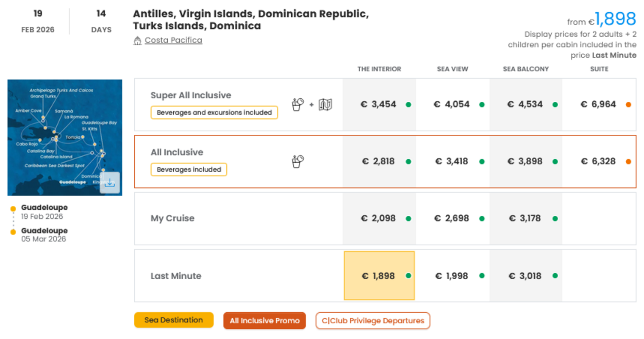Pick Super All Inclusive Interior €3,454 fare
The image size is (644, 339).
pyautogui.click(x=378, y=104)
